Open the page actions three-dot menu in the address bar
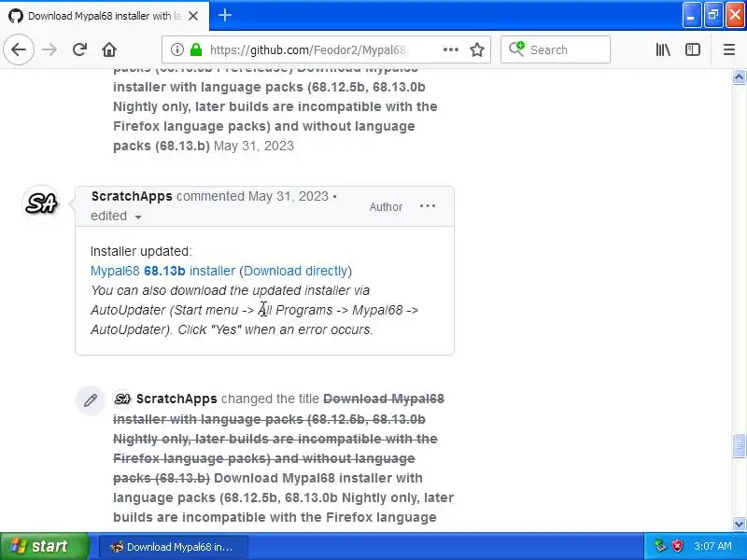Viewport: 747px width, 560px height. coord(451,49)
